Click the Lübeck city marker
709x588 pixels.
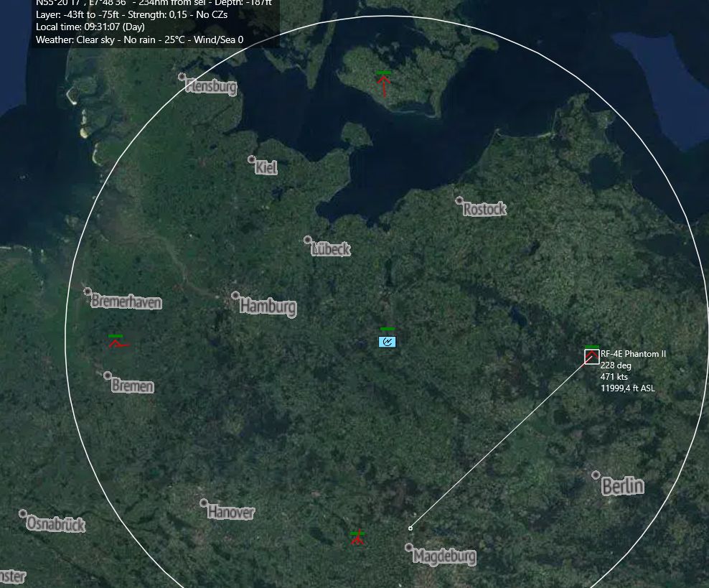tap(307, 239)
